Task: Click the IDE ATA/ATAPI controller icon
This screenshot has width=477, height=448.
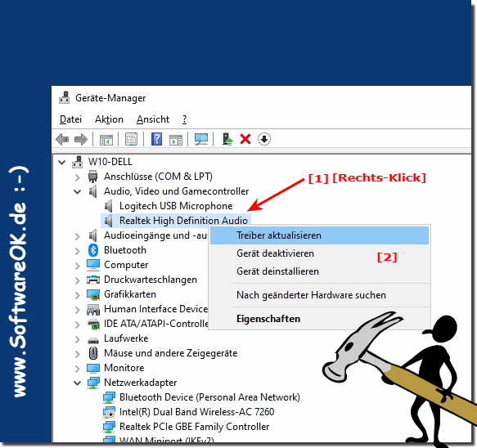Action: click(93, 324)
